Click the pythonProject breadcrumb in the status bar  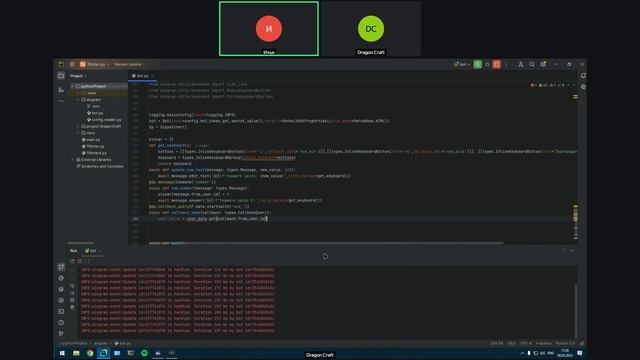(74, 343)
